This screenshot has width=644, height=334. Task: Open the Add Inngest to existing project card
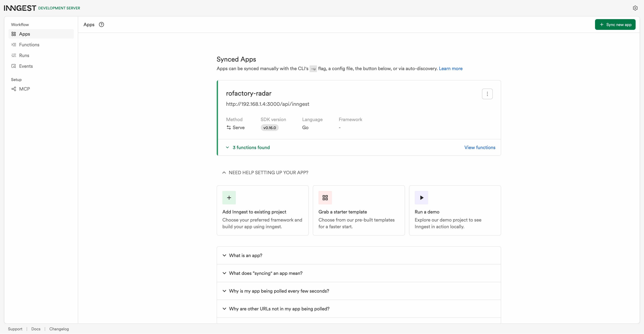click(262, 210)
